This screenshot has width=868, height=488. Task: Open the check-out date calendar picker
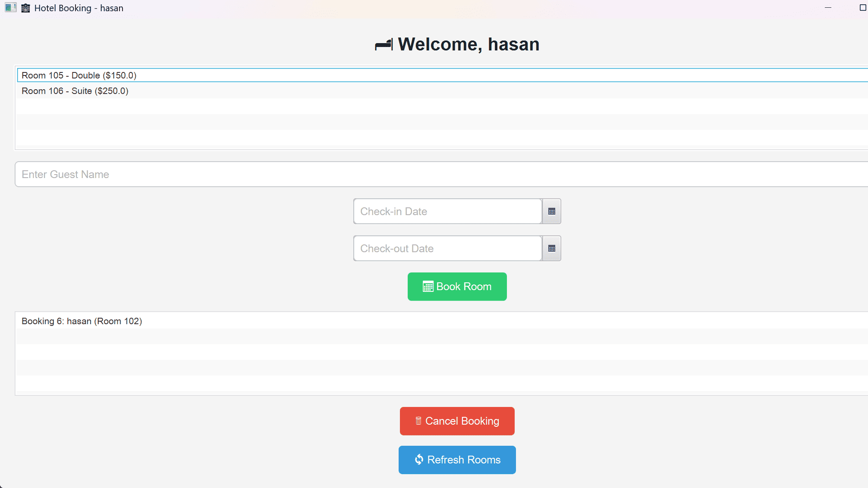tap(551, 248)
